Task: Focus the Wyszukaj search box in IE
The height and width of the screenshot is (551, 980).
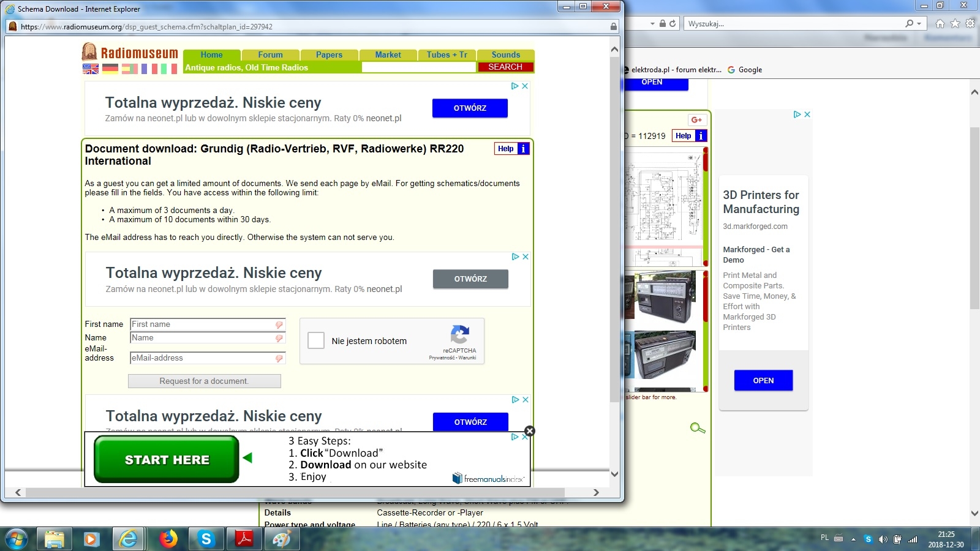Action: 793,24
